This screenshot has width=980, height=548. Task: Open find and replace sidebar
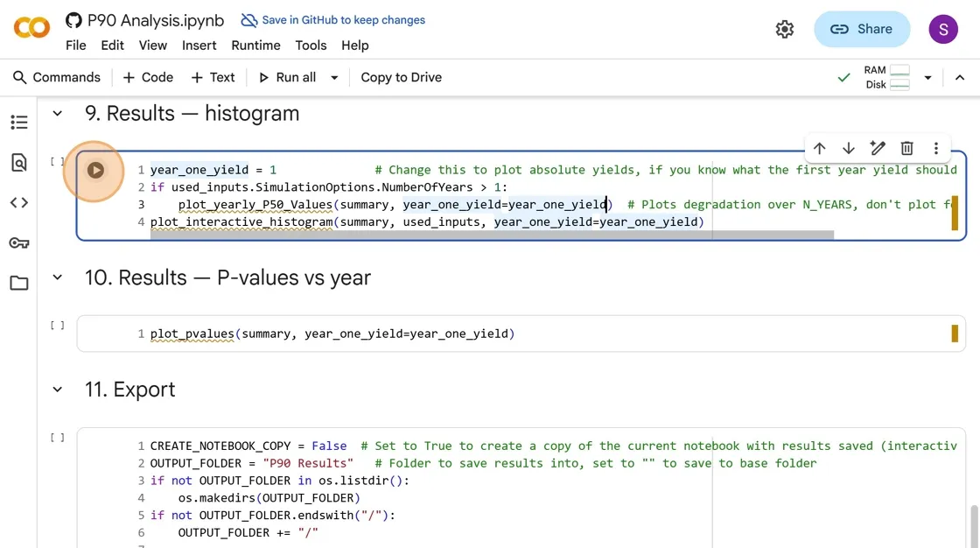click(19, 163)
